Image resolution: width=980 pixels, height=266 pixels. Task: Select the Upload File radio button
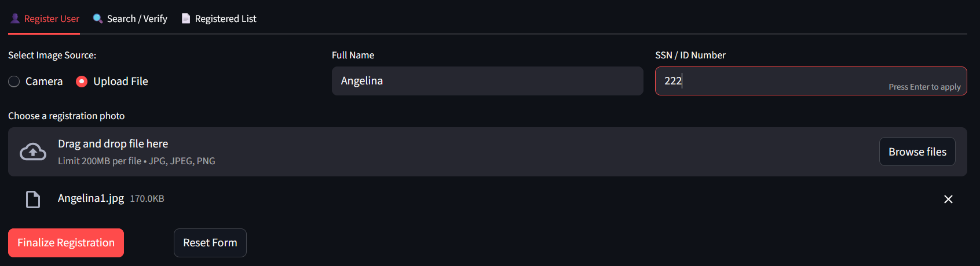82,82
